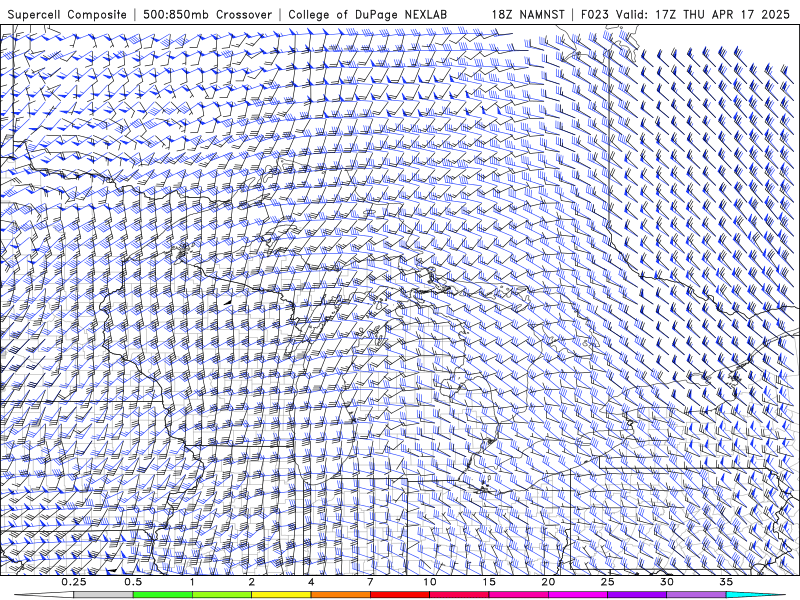Click the legend value 10
The height and width of the screenshot is (600, 800).
point(430,582)
